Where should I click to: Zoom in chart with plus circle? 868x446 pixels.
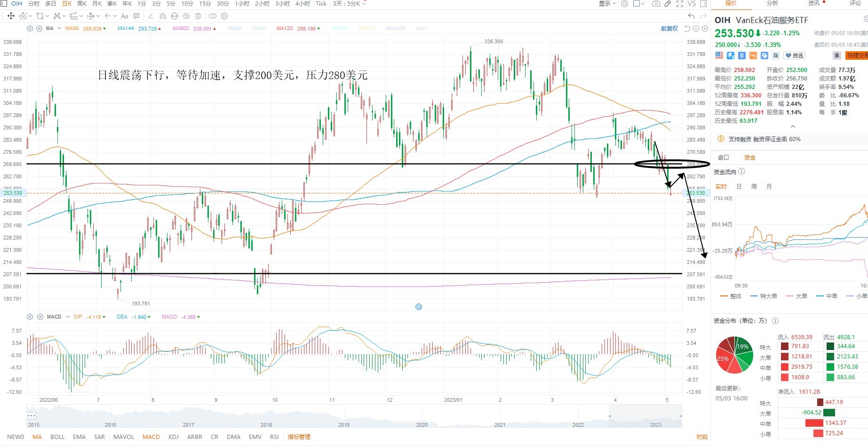click(705, 29)
